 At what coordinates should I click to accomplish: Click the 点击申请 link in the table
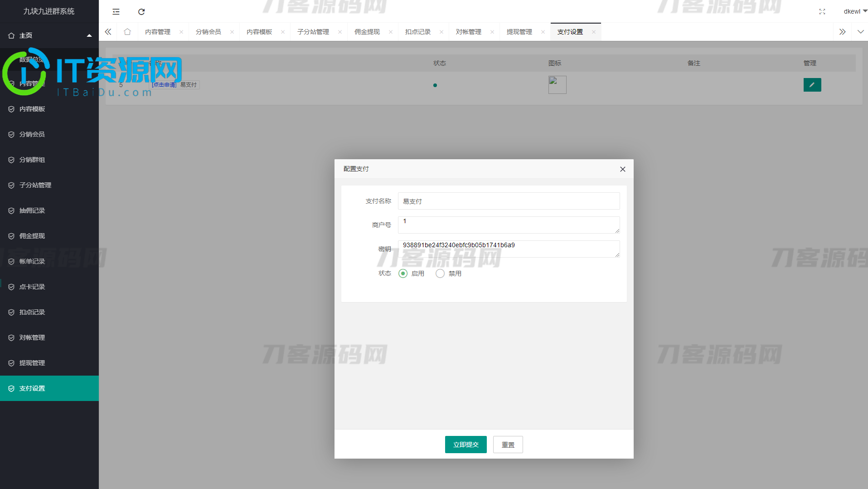point(164,85)
